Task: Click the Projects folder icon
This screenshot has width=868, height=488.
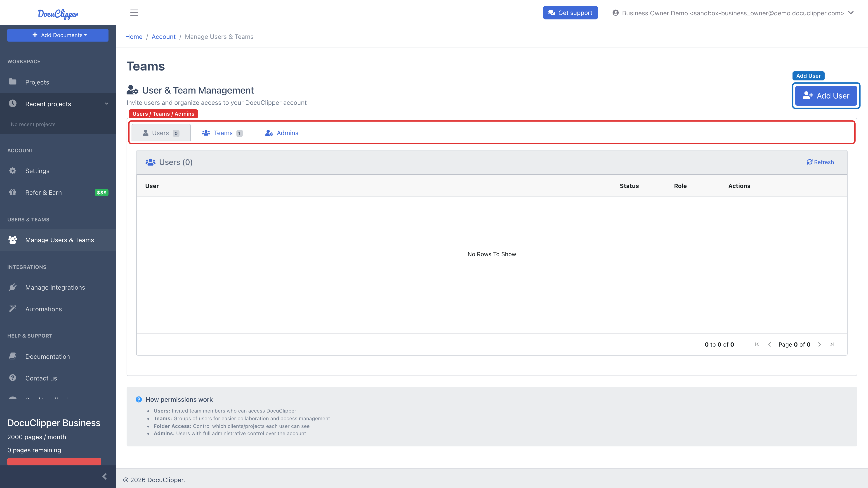Action: click(x=13, y=82)
